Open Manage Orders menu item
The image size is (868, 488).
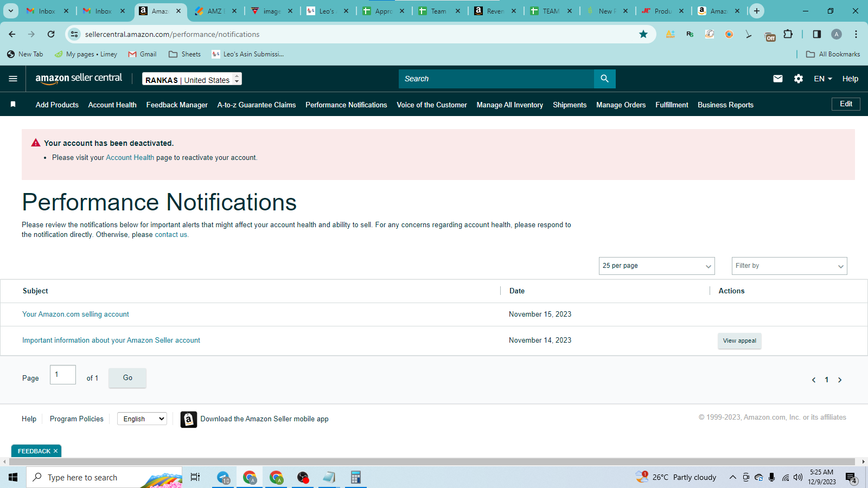tap(621, 105)
